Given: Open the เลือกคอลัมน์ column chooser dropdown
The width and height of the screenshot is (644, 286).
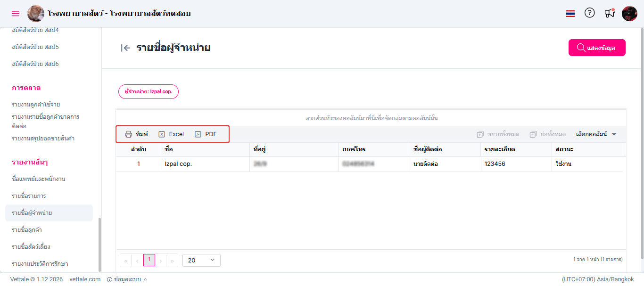Looking at the screenshot, I should 596,134.
